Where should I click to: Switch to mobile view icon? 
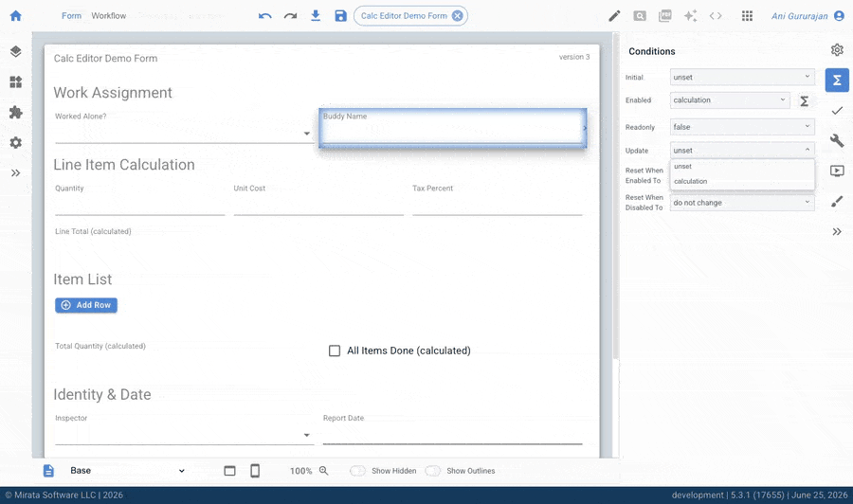[255, 471]
